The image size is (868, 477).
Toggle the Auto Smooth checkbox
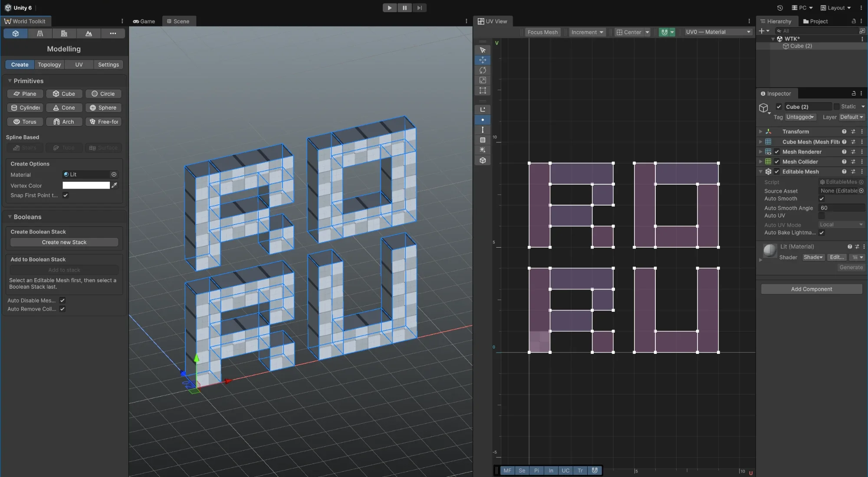822,199
